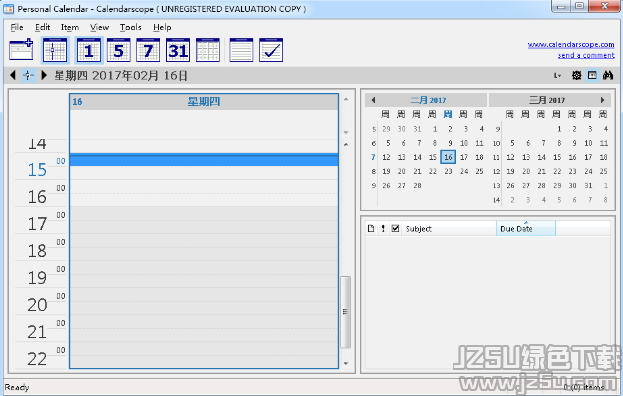Screen dimensions: 623x396
Task: Open the File menu
Action: (x=17, y=27)
